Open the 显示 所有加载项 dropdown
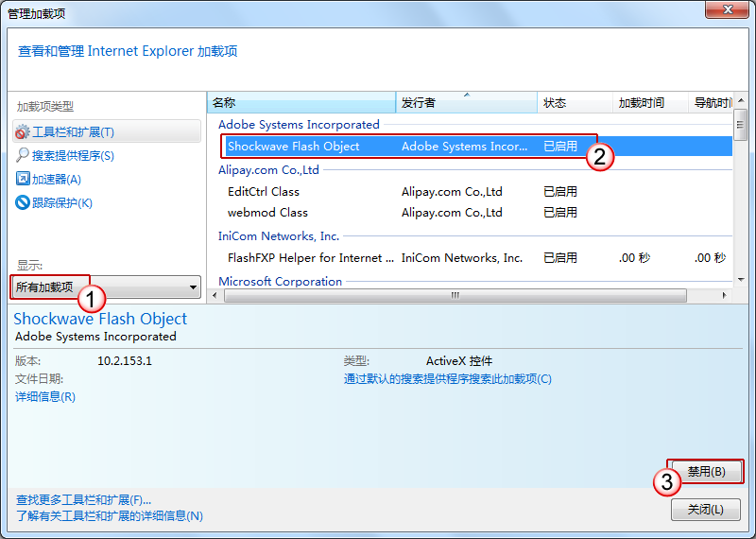This screenshot has height=539, width=756. 106,287
